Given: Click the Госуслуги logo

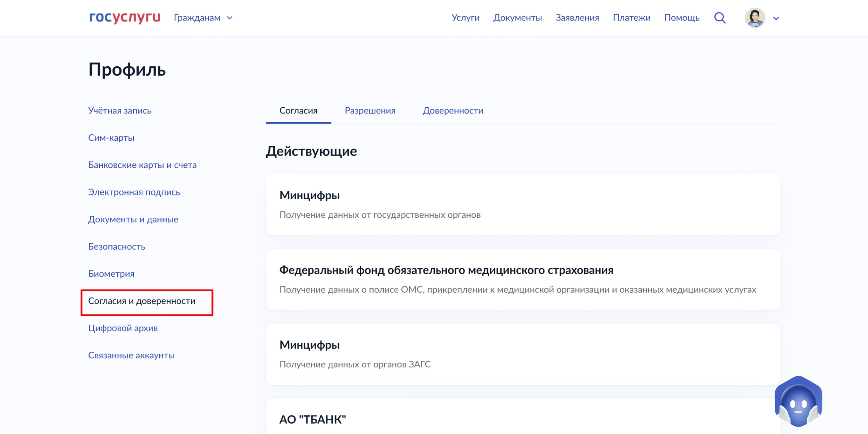Looking at the screenshot, I should click(125, 17).
